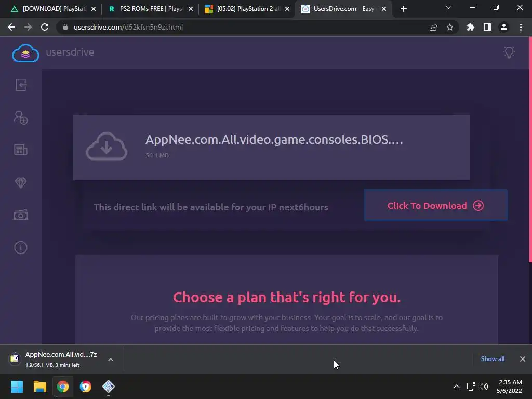
Task: Open Chrome profile avatar
Action: (x=504, y=27)
